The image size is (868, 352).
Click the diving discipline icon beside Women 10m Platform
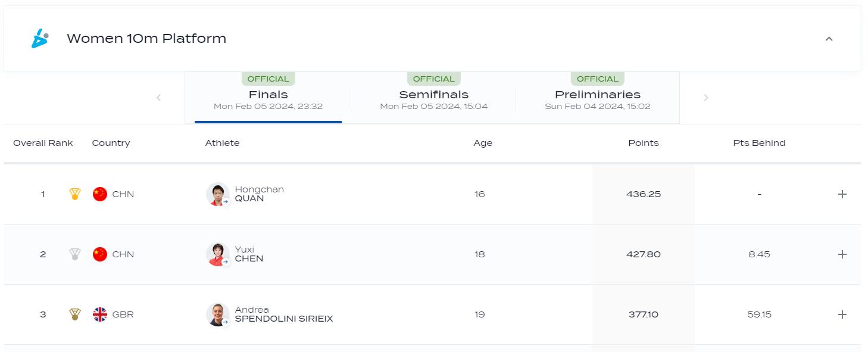pyautogui.click(x=40, y=39)
